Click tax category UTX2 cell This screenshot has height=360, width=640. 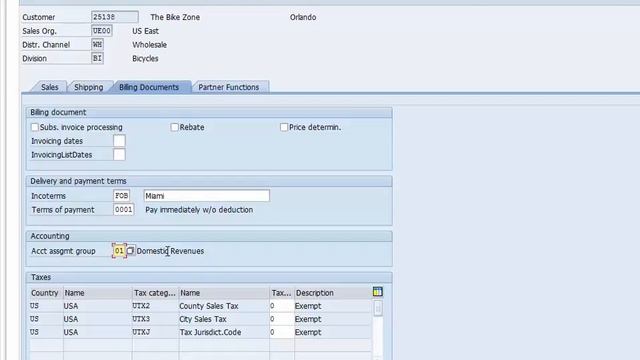(155, 306)
